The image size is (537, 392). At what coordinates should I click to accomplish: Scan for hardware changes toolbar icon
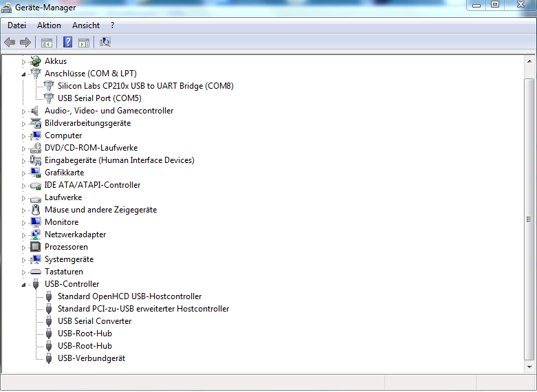(105, 42)
